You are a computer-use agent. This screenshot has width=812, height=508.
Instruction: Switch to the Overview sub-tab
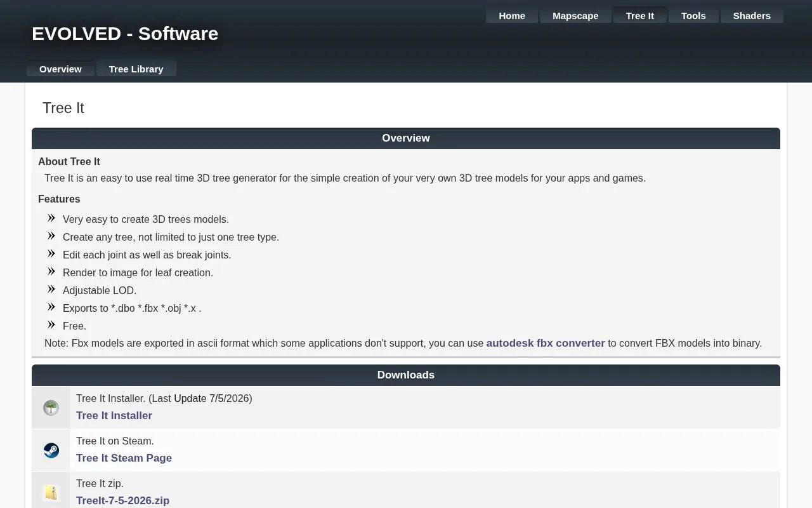60,69
